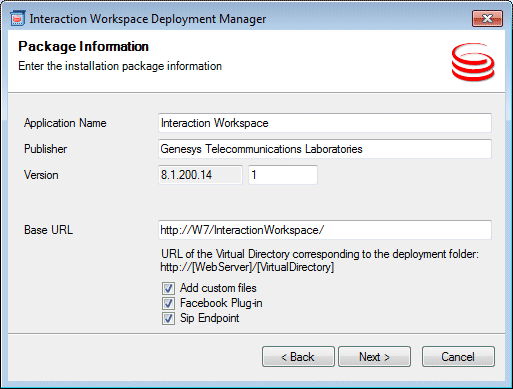Viewport: 513px width, 389px height.
Task: Click the grayed 8.1.200.14 version field
Action: pos(200,175)
